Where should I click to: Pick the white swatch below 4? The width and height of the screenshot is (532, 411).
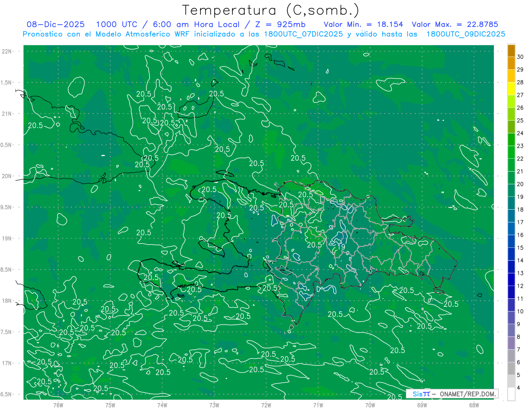(511, 394)
